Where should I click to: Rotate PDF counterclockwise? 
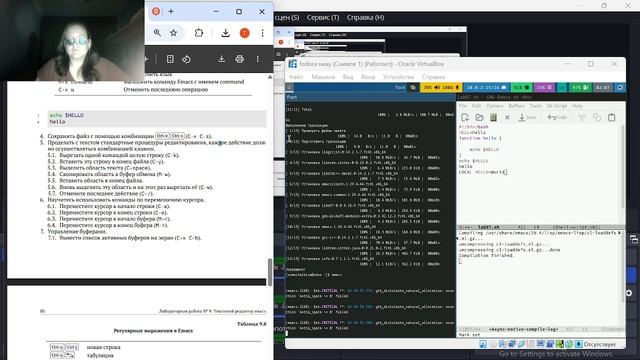point(186,59)
